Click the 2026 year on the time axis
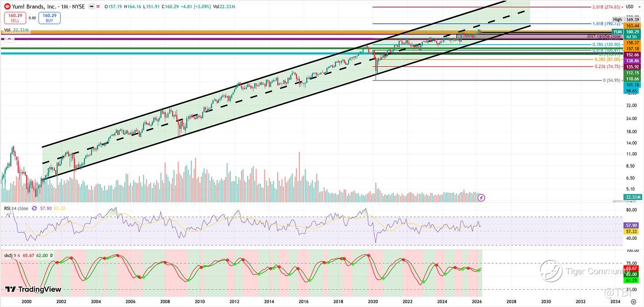The width and height of the screenshot is (644, 307). coord(476,301)
